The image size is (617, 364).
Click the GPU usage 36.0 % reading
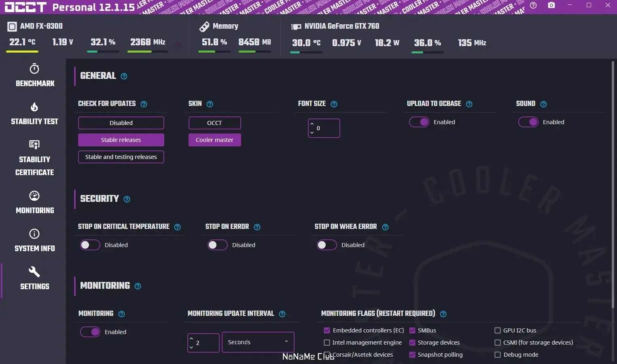(x=428, y=43)
